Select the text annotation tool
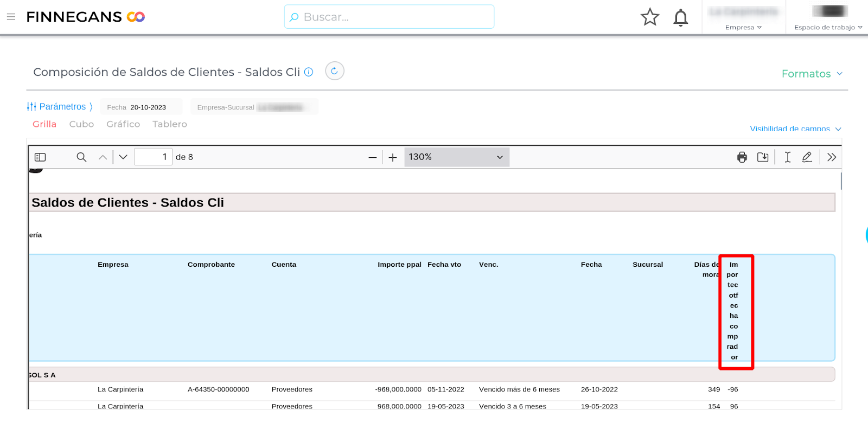 787,157
